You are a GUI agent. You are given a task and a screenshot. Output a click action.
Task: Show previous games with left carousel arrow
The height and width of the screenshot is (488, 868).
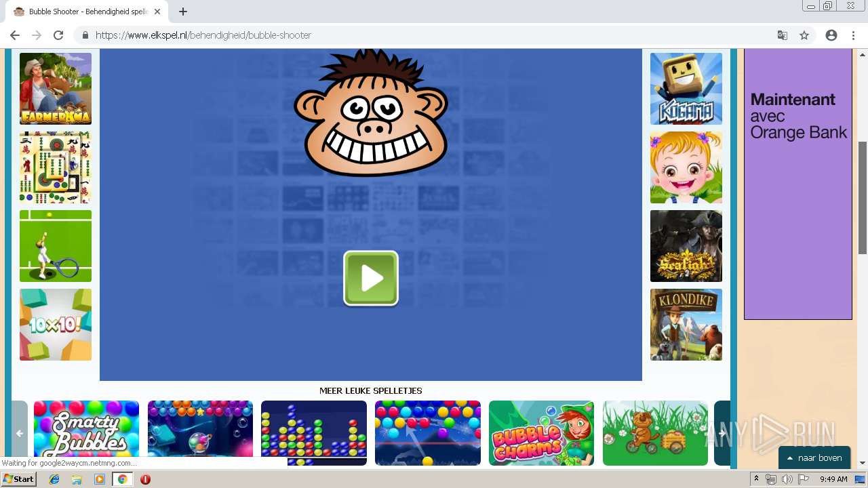tap(20, 433)
